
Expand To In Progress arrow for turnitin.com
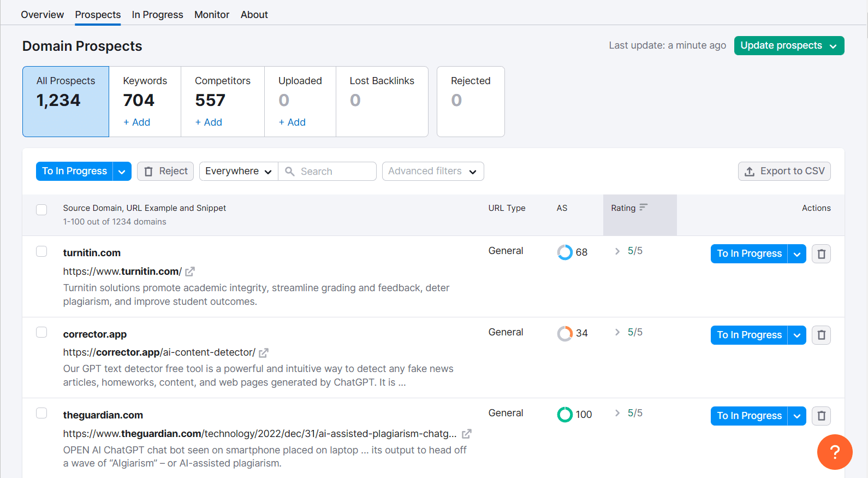[x=797, y=253]
